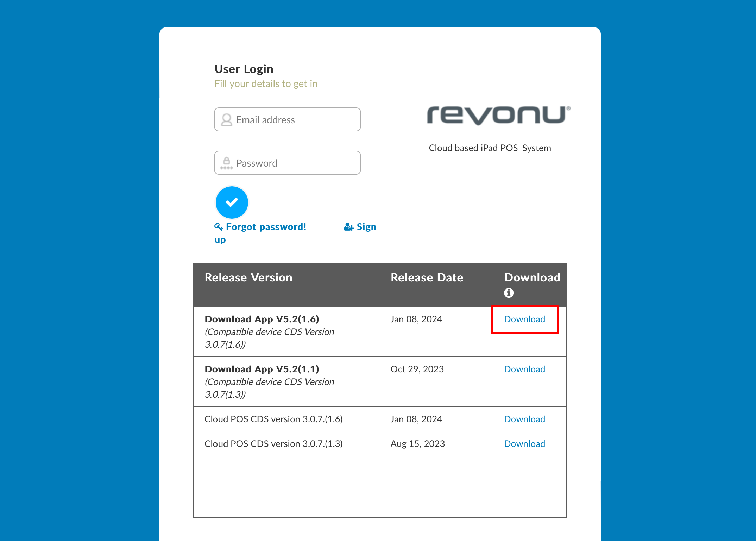Click the Release Date column header

427,278
